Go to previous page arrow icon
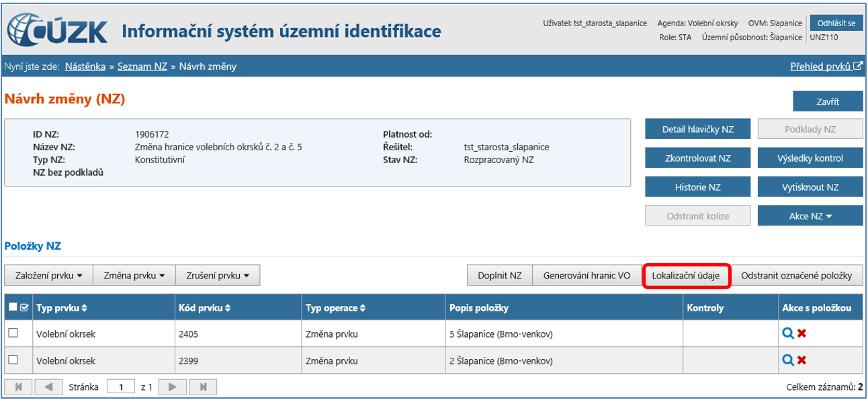The image size is (868, 402). [48, 387]
